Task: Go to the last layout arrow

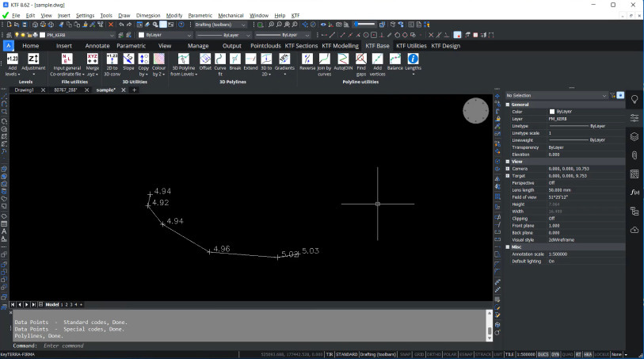Action: (34, 305)
